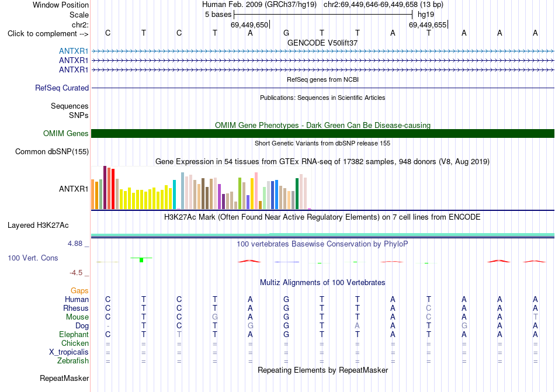Select the Rhesus alignment row label
Viewport: 555px width, 392px height.
pyautogui.click(x=76, y=308)
